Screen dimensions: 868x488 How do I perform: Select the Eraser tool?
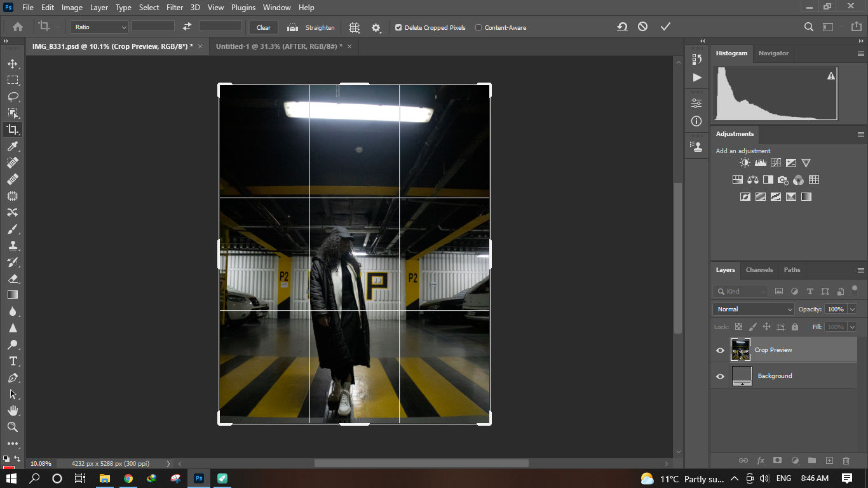coord(12,278)
